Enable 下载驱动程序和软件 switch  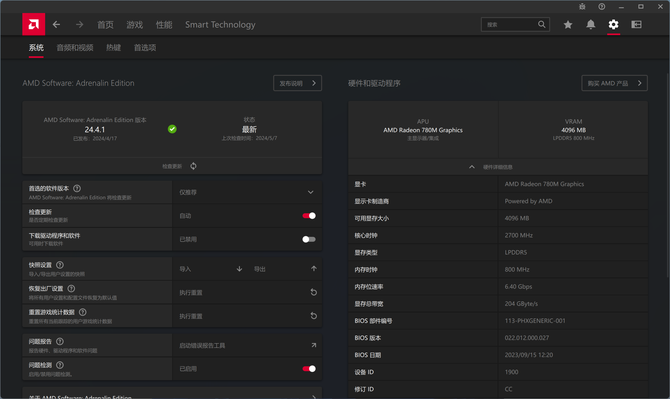tap(309, 239)
